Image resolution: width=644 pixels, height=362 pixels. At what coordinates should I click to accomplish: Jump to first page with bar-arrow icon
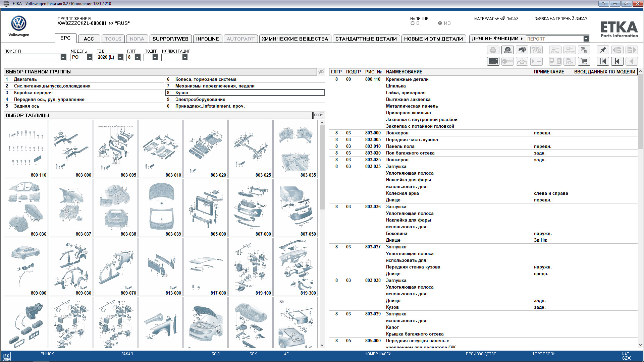pyautogui.click(x=603, y=61)
